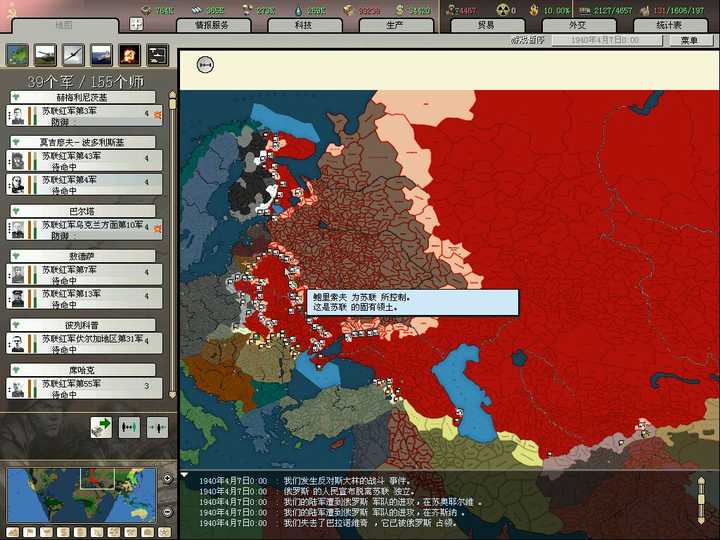Click the leader portrait of 苏联红军第43军
Viewport: 720px width, 540px height.
(17, 161)
